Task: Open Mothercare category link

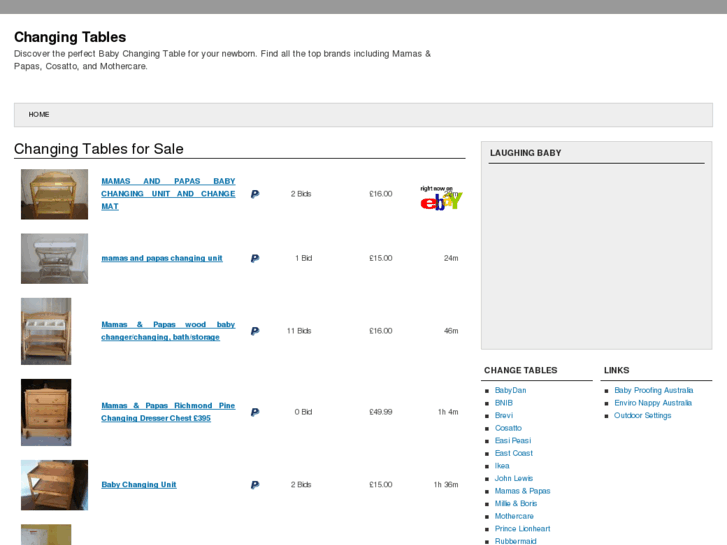Action: pos(514,516)
